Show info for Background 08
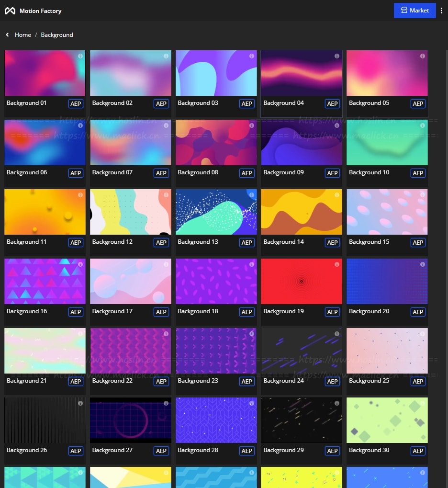 click(x=251, y=125)
